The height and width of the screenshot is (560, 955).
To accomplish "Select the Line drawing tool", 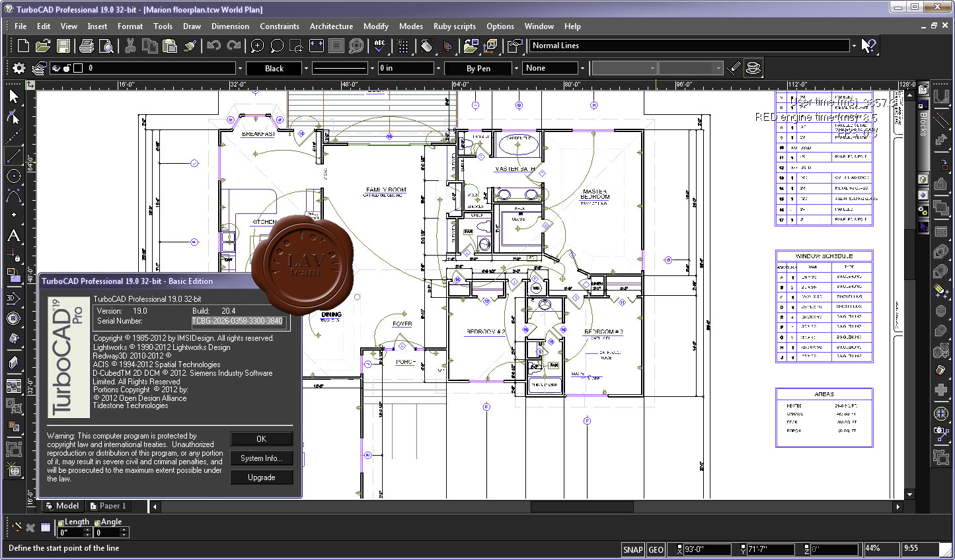I will 13,156.
